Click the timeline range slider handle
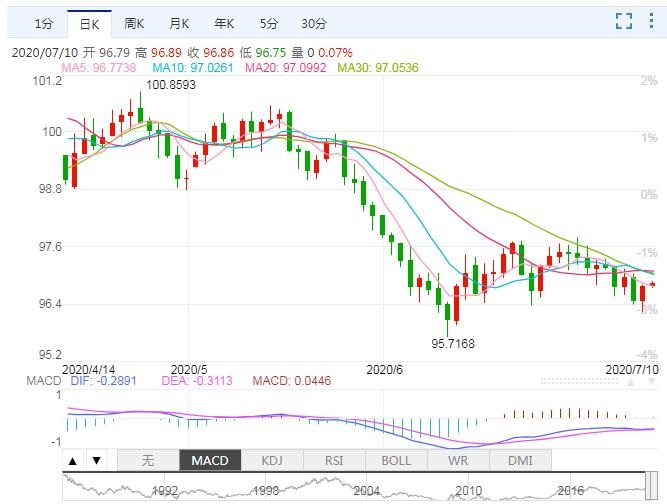667x504 pixels. [x=651, y=486]
